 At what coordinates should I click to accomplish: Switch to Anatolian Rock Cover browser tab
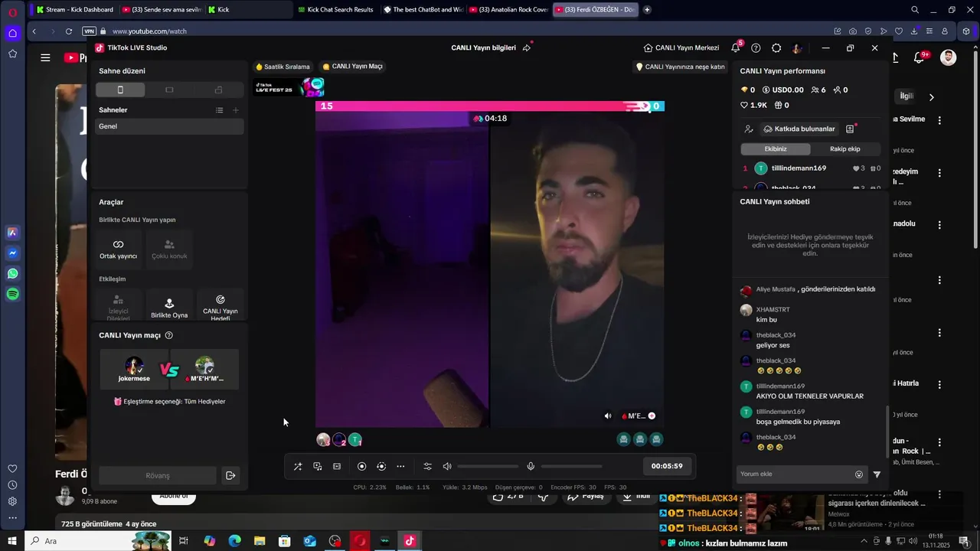pyautogui.click(x=508, y=10)
